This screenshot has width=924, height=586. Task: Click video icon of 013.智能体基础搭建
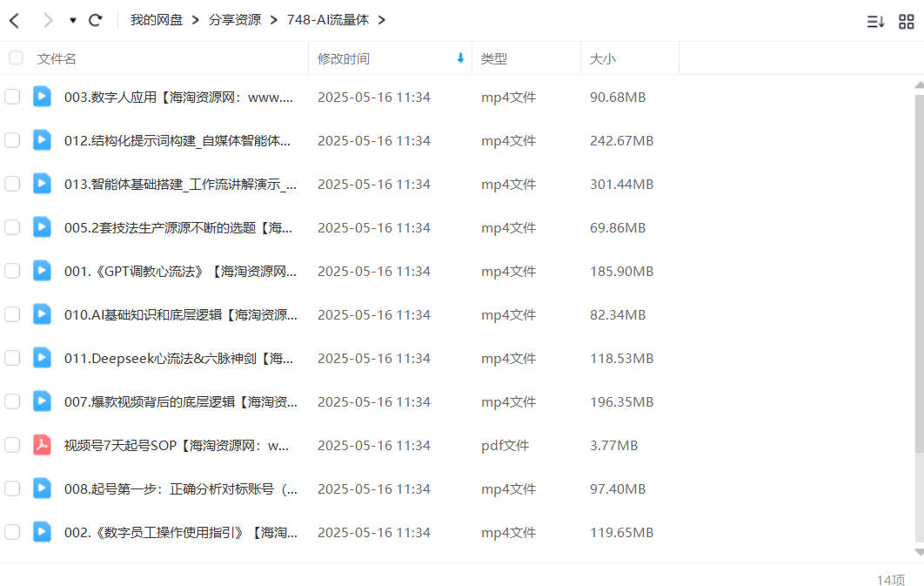point(42,184)
